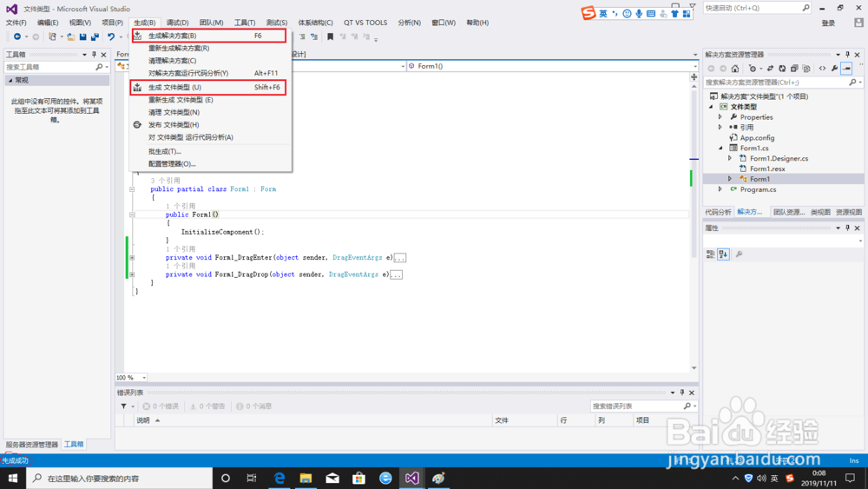The width and height of the screenshot is (868, 489).
Task: Click the Show All Files icon
Action: click(x=806, y=69)
